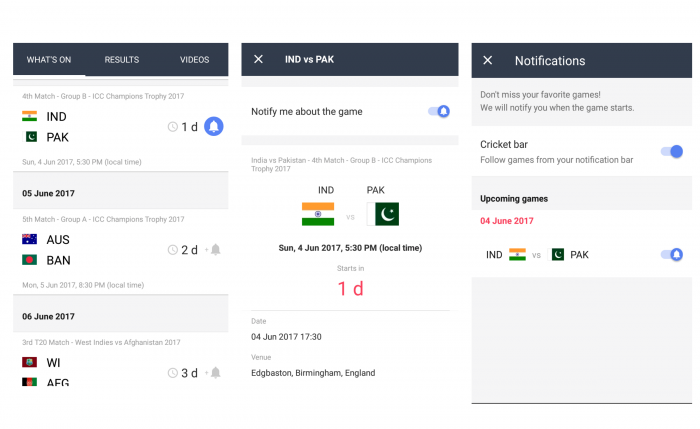The image size is (700, 429).
Task: Toggle IND vs PAK upcoming game notification
Action: (671, 255)
